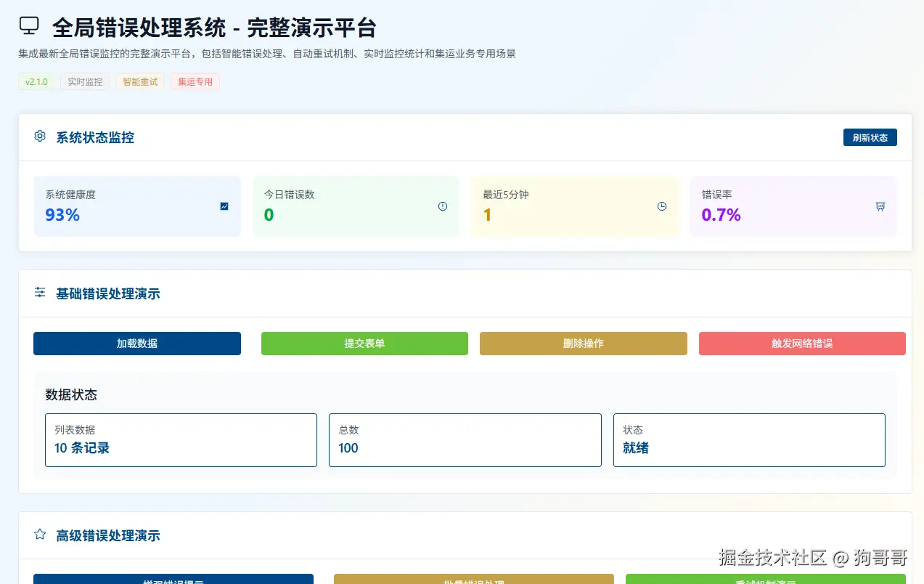Viewport: 924px width, 584px height.
Task: Select the v2.1.0 version badge
Action: pos(36,81)
